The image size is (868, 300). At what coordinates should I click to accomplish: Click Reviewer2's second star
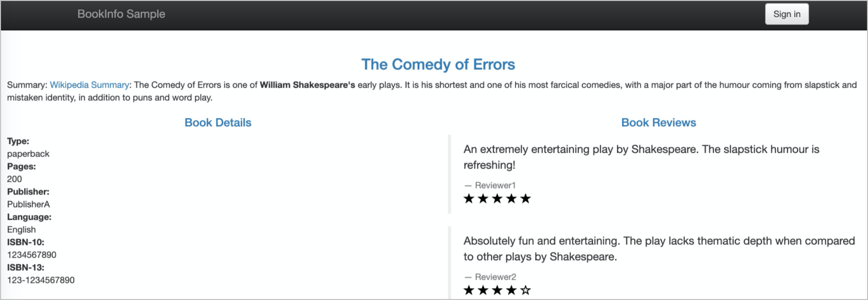(x=483, y=290)
